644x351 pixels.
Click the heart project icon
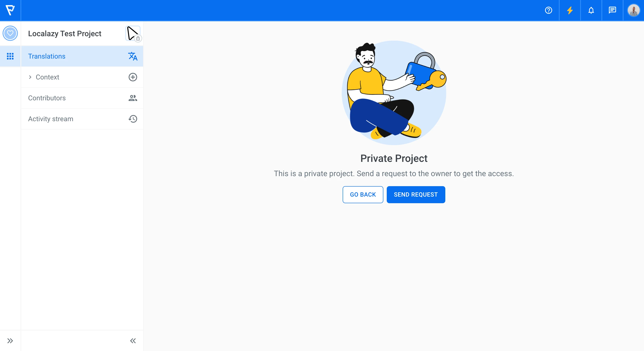10,33
